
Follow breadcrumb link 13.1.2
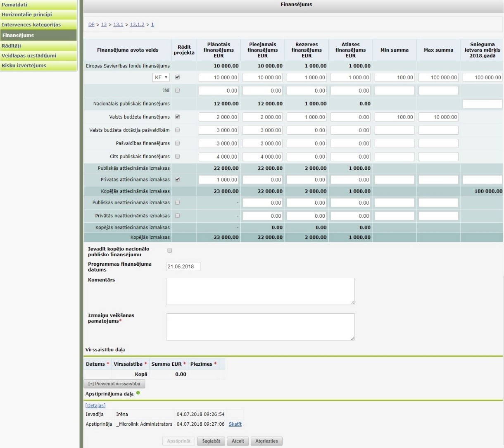click(x=137, y=24)
